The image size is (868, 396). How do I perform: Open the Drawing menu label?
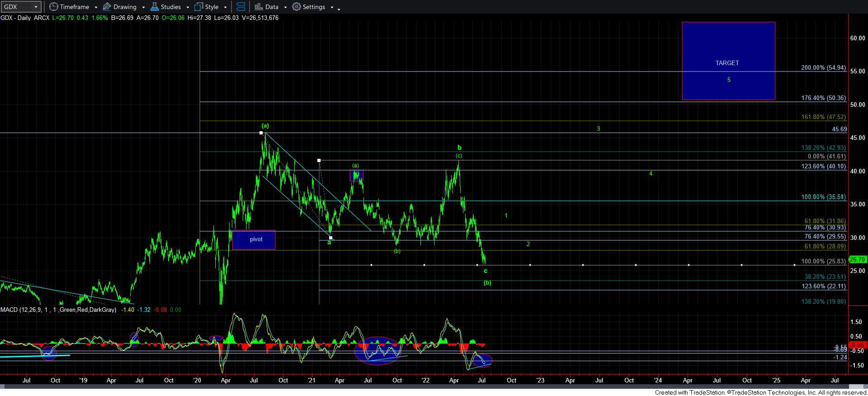pyautogui.click(x=125, y=7)
